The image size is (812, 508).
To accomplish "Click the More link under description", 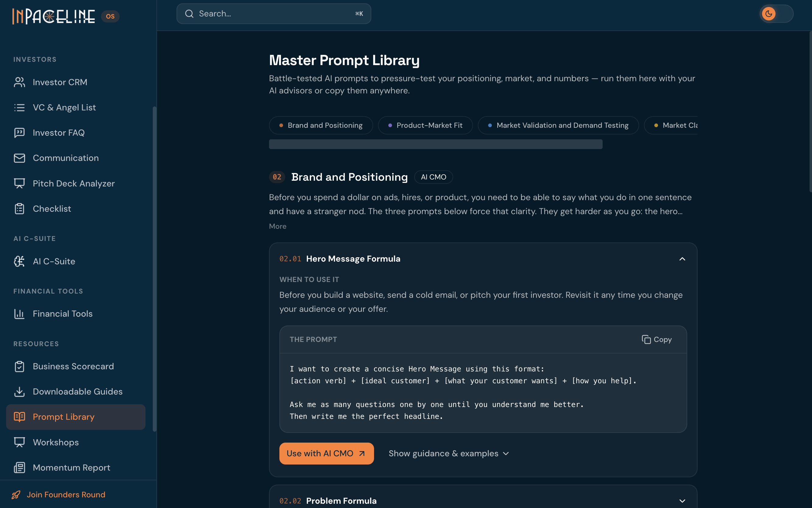I will [278, 226].
